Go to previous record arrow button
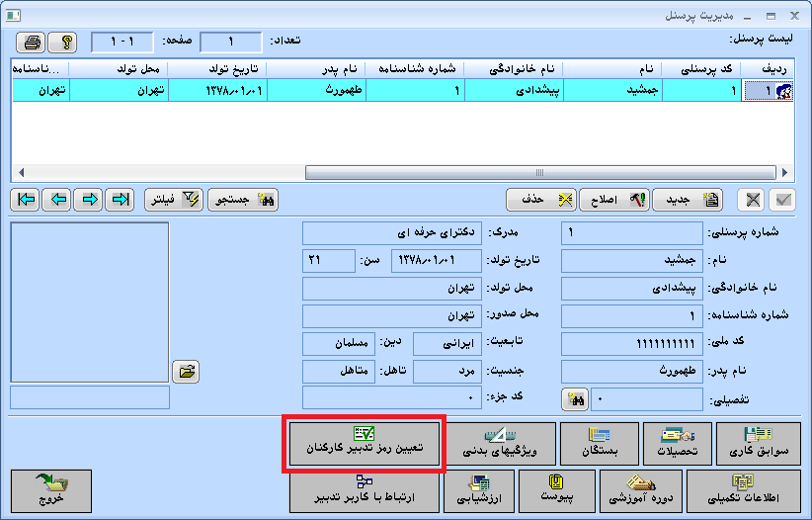 [56, 199]
